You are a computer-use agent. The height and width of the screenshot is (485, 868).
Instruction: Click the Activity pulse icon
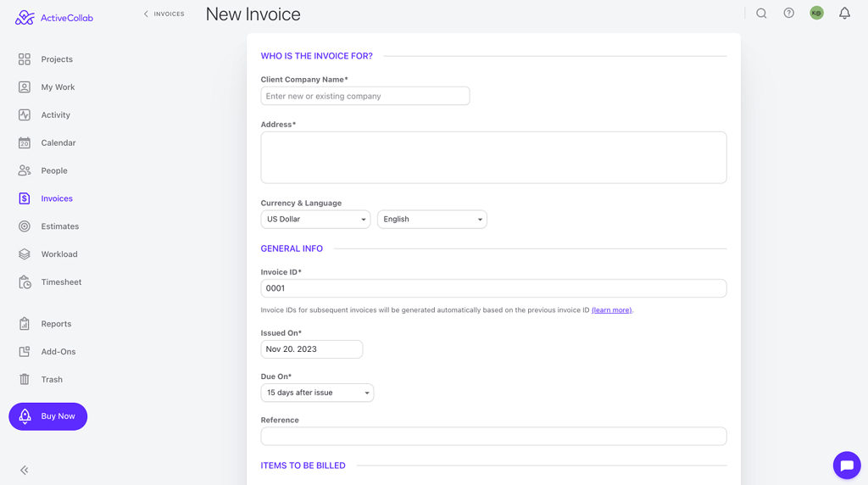tap(25, 114)
